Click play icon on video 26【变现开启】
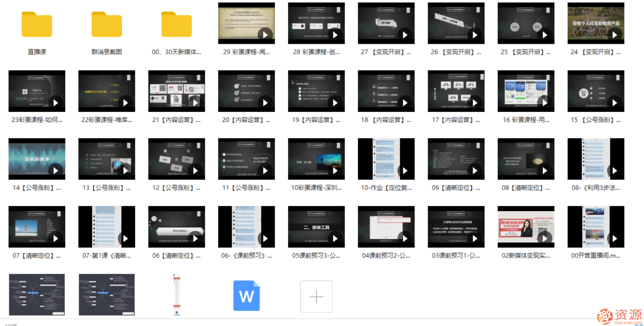The width and height of the screenshot is (644, 326). 475,35
